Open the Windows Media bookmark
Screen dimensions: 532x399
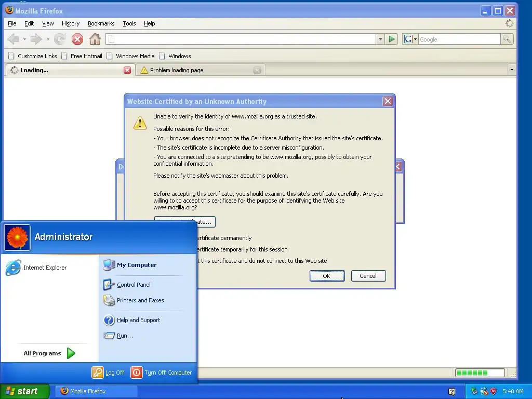[x=130, y=56]
